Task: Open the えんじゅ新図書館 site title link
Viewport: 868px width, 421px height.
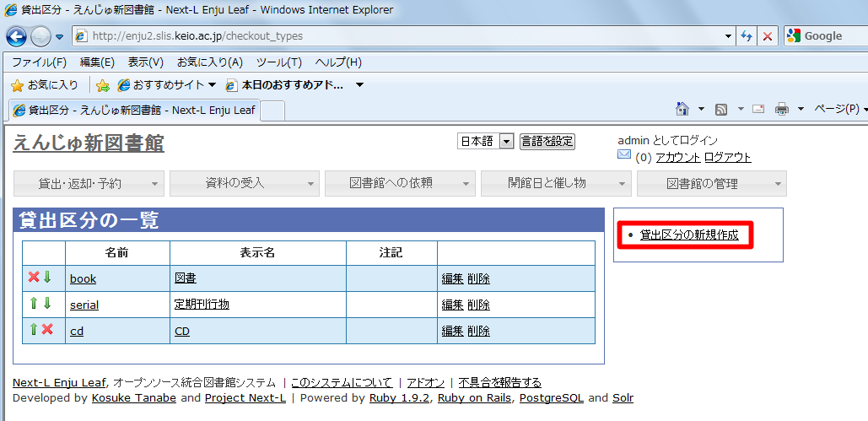Action: [x=89, y=143]
